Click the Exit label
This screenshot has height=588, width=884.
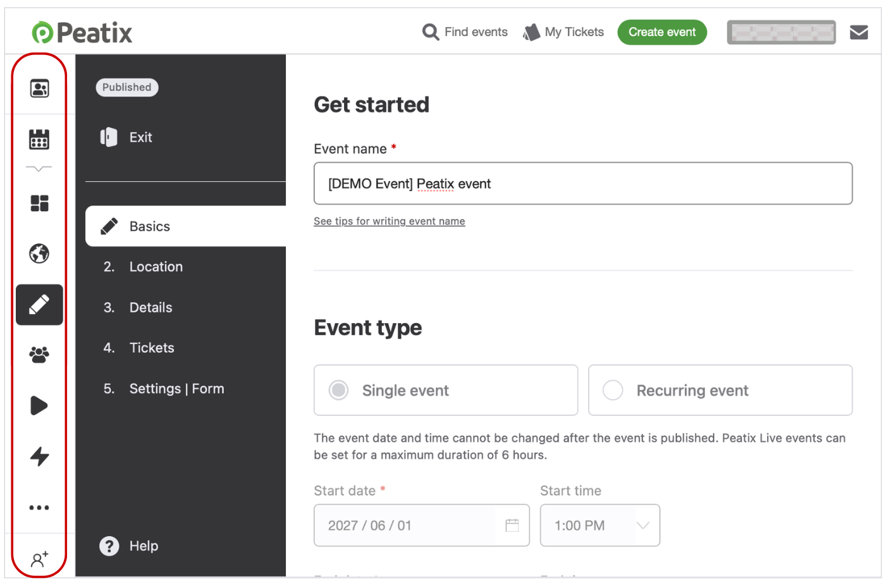pos(141,137)
